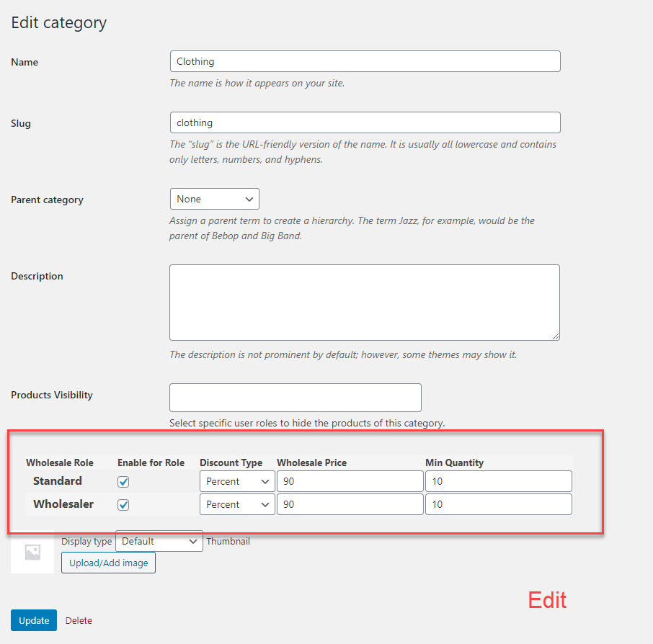Click the Parent category label
This screenshot has width=653, height=644.
point(47,200)
